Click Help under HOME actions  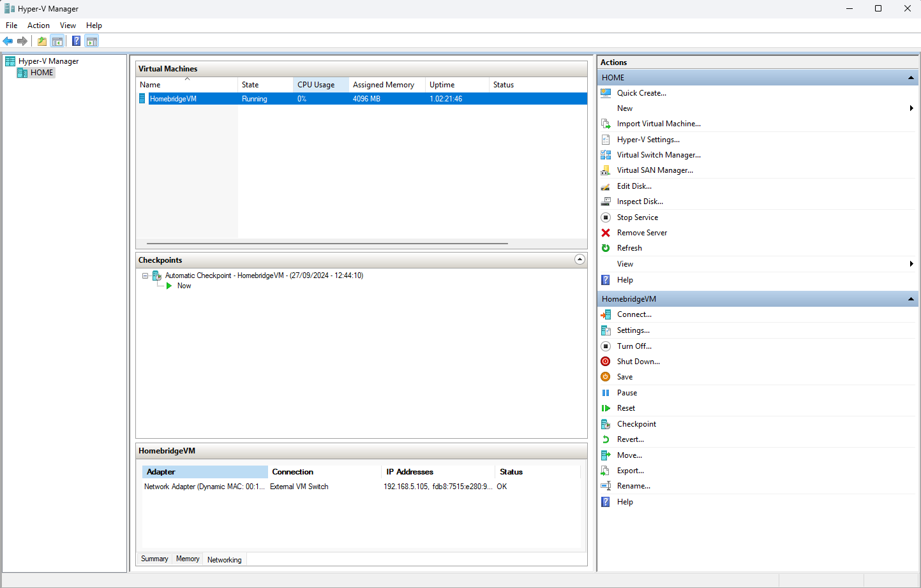tap(625, 280)
